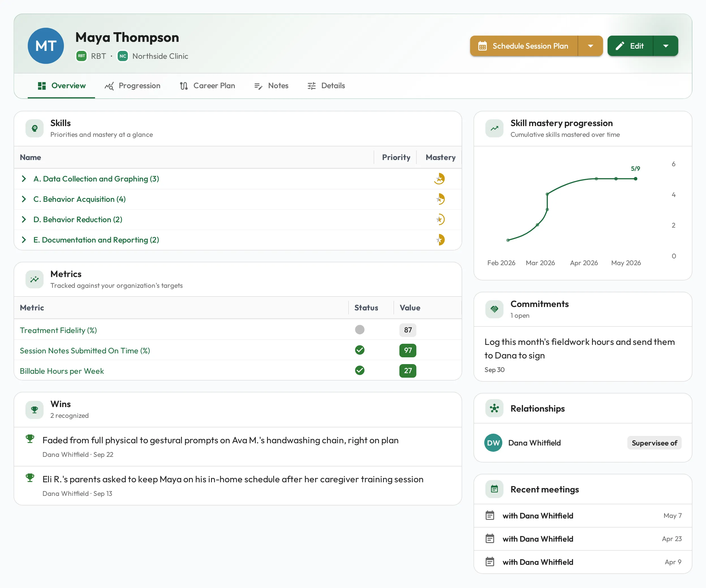
Task: Click the green Edit button
Action: coord(630,46)
